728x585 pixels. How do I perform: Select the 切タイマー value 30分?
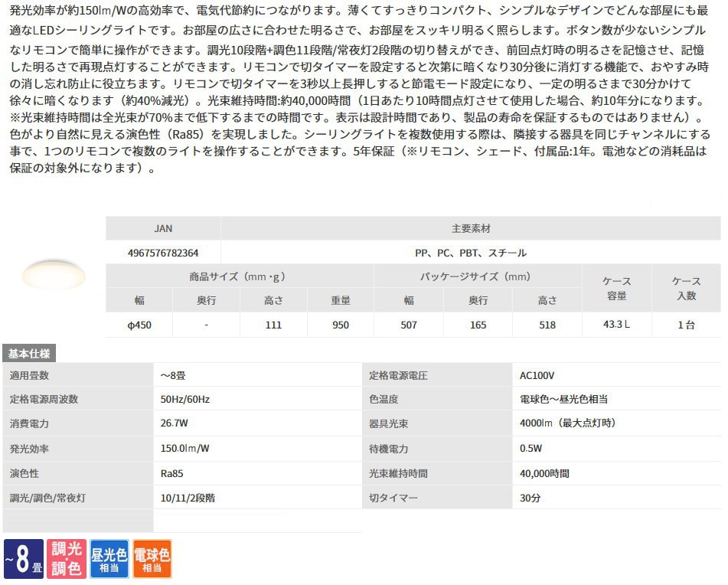(x=530, y=498)
